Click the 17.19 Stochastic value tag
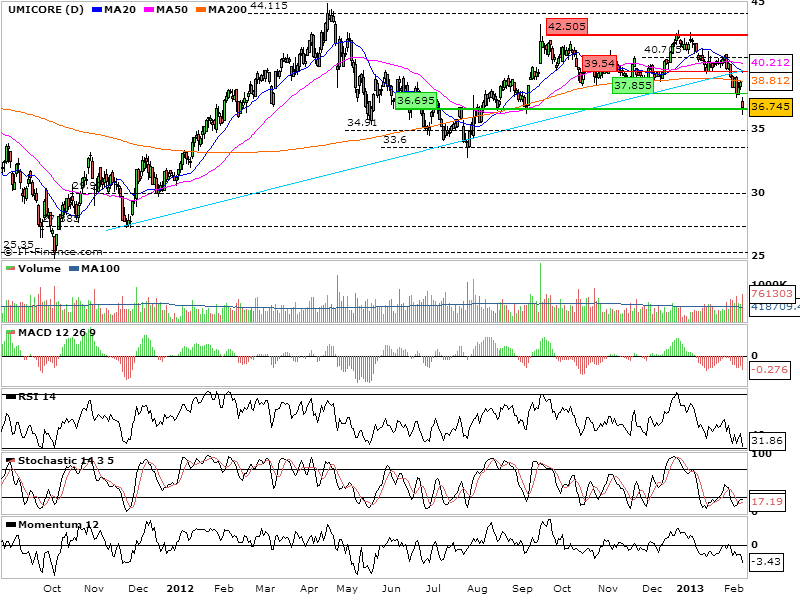 [767, 502]
